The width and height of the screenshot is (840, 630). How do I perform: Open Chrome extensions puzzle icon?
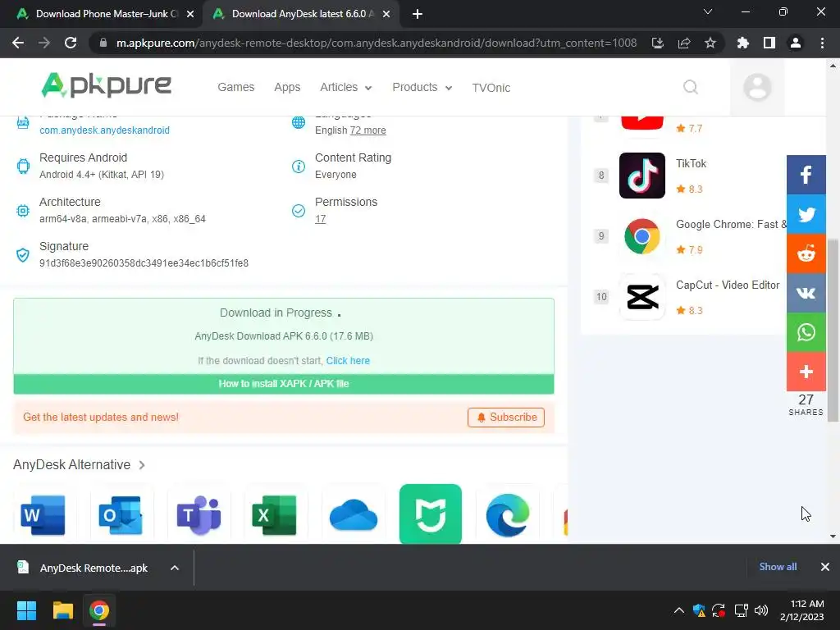tap(742, 43)
